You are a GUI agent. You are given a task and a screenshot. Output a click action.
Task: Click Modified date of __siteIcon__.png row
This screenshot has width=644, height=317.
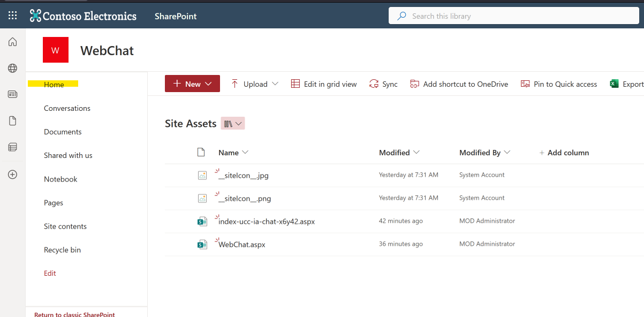click(x=408, y=198)
